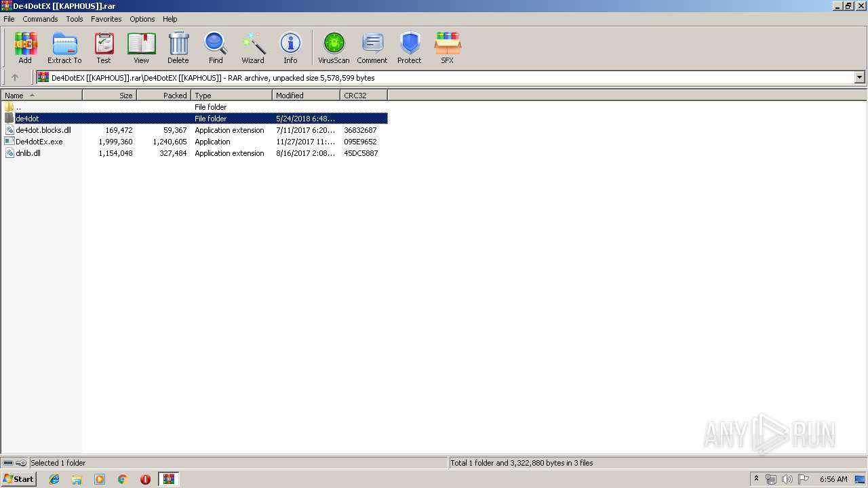Create SFX self-extracting archive

tap(448, 47)
